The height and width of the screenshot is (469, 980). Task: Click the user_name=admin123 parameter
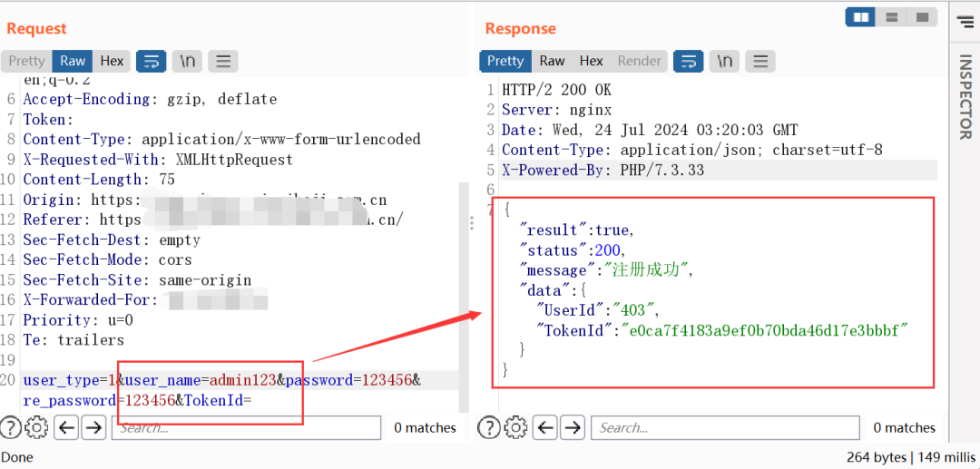coord(201,380)
